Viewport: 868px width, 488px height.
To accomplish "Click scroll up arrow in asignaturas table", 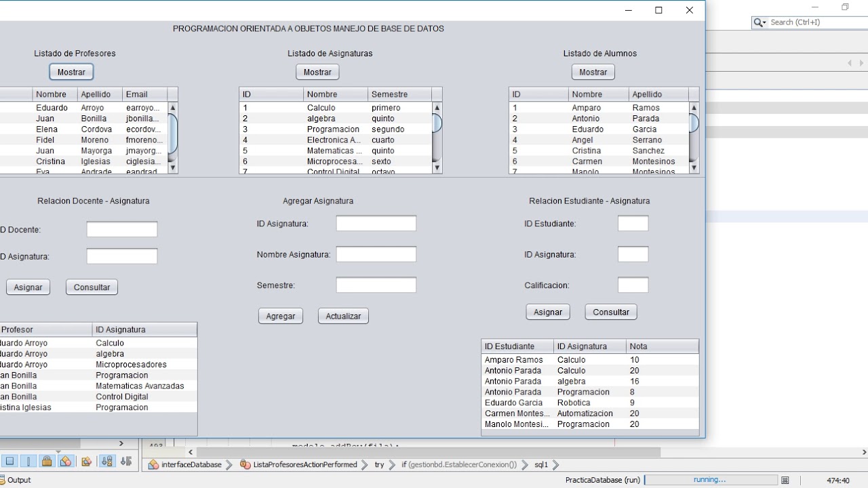I will click(x=437, y=108).
